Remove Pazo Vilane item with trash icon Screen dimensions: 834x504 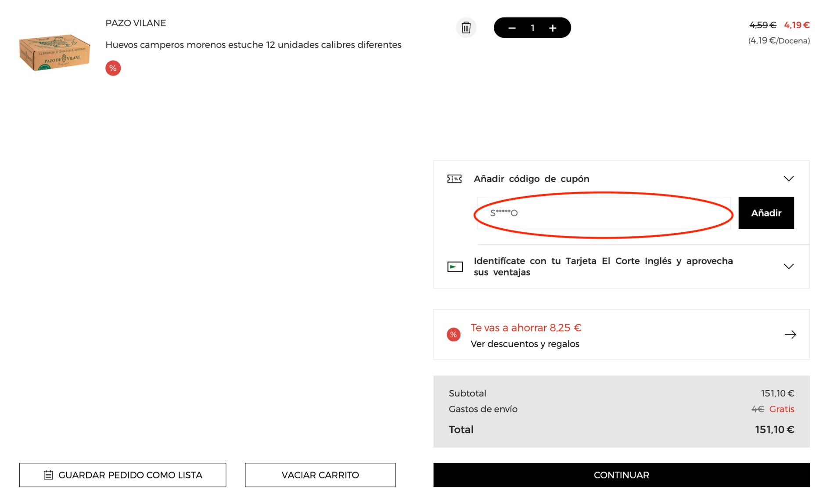click(467, 27)
